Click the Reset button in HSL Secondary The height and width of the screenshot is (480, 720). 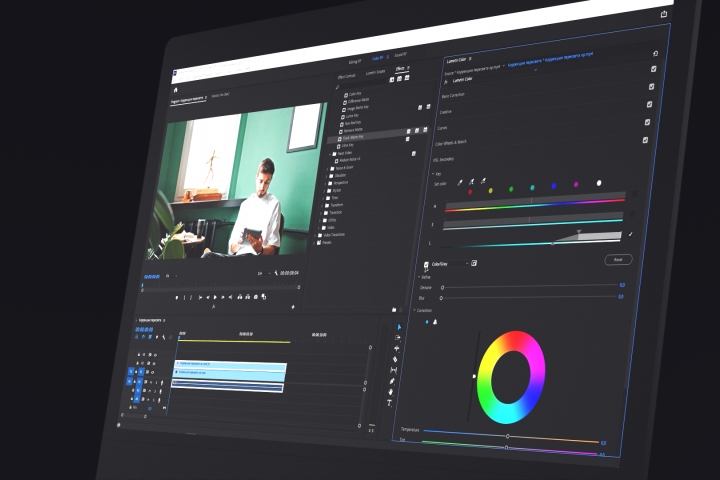tap(618, 260)
